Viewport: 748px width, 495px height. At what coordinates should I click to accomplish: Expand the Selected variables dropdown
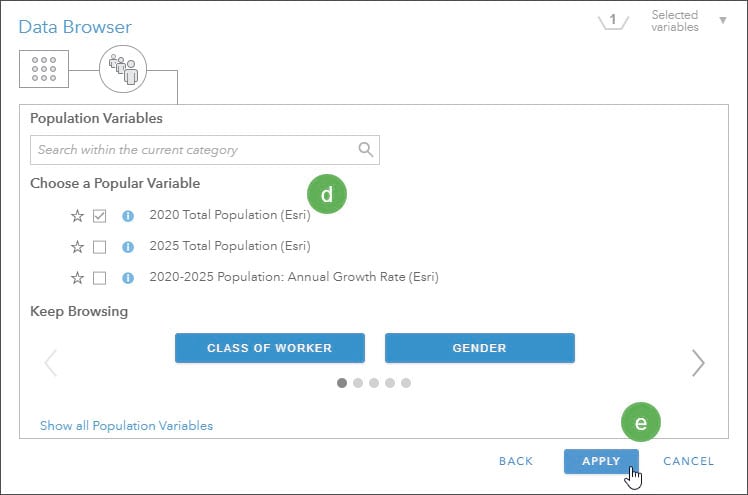(722, 20)
